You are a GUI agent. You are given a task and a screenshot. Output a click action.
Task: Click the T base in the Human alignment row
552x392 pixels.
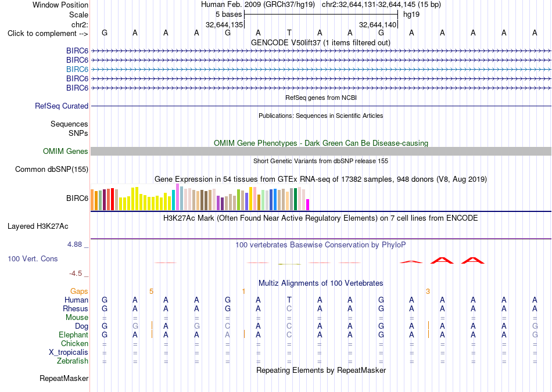[x=289, y=300]
